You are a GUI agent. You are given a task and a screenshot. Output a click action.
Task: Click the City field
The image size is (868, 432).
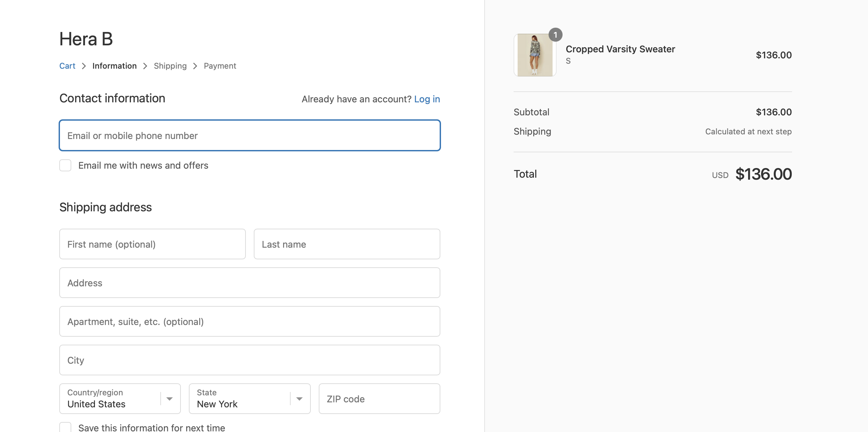pyautogui.click(x=249, y=360)
